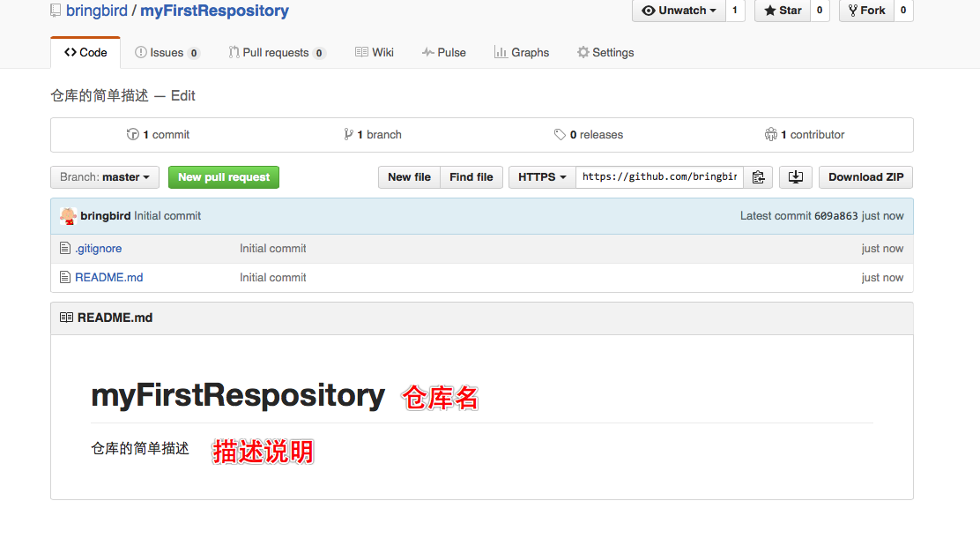
Task: Fork the repository
Action: pyautogui.click(x=866, y=11)
